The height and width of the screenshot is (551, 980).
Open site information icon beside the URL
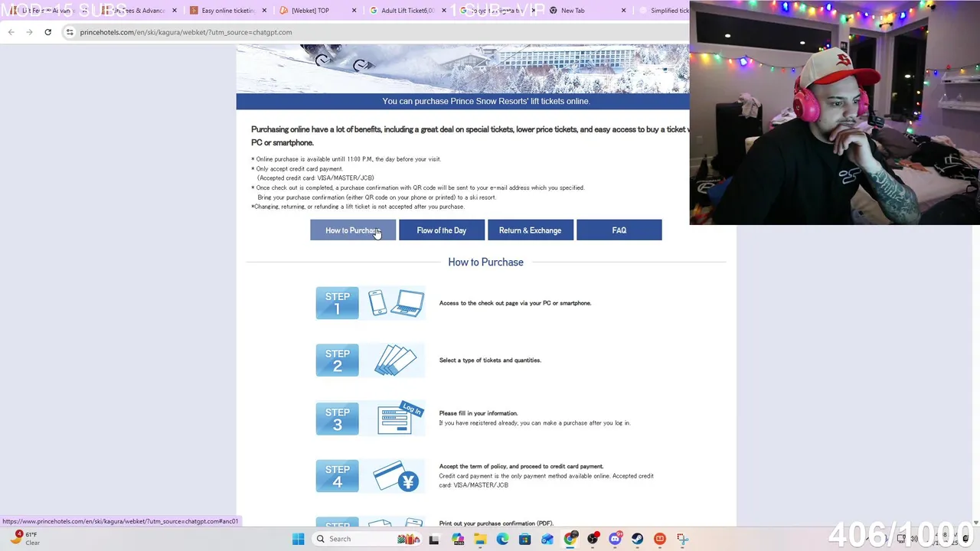pyautogui.click(x=70, y=32)
